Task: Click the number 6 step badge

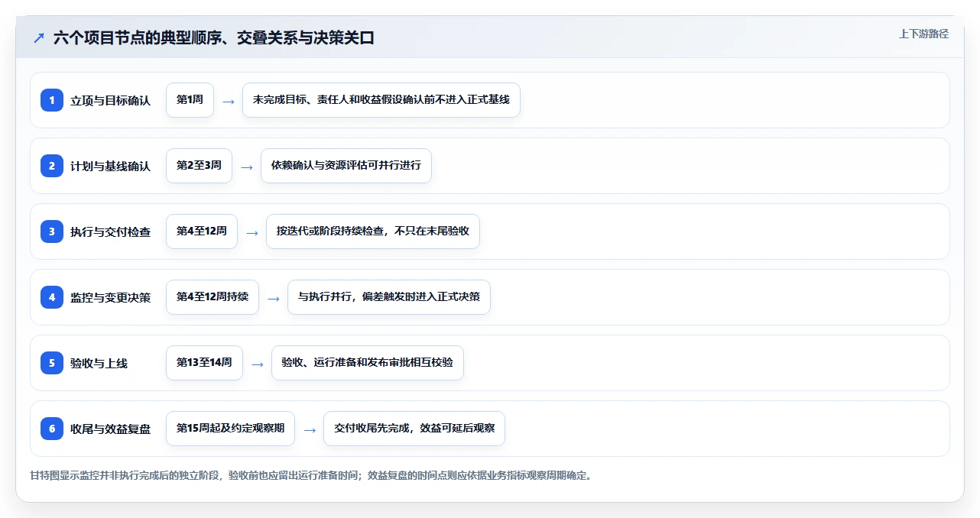Action: 52,429
